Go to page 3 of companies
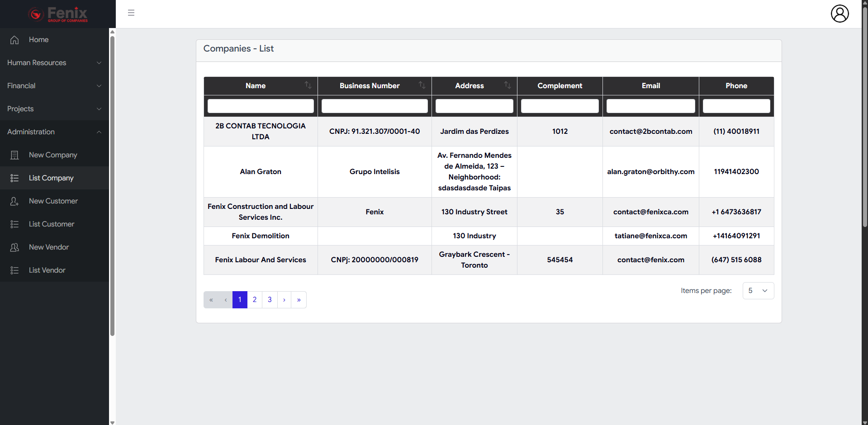This screenshot has width=868, height=425. [270, 300]
